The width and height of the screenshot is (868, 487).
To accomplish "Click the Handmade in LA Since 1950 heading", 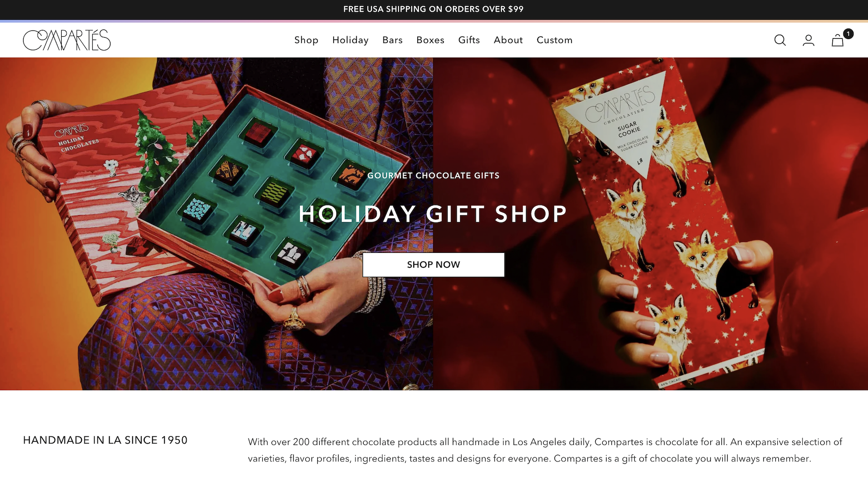I will point(105,440).
